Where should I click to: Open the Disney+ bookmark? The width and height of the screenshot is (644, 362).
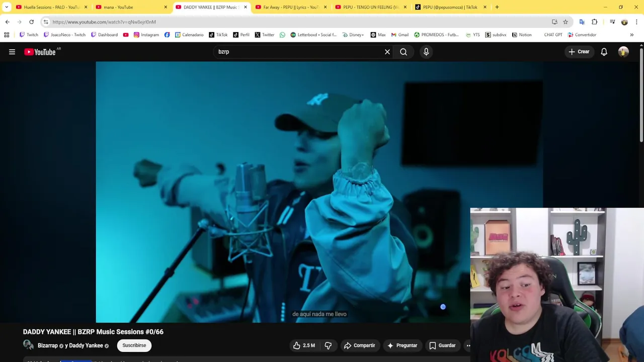click(353, 35)
